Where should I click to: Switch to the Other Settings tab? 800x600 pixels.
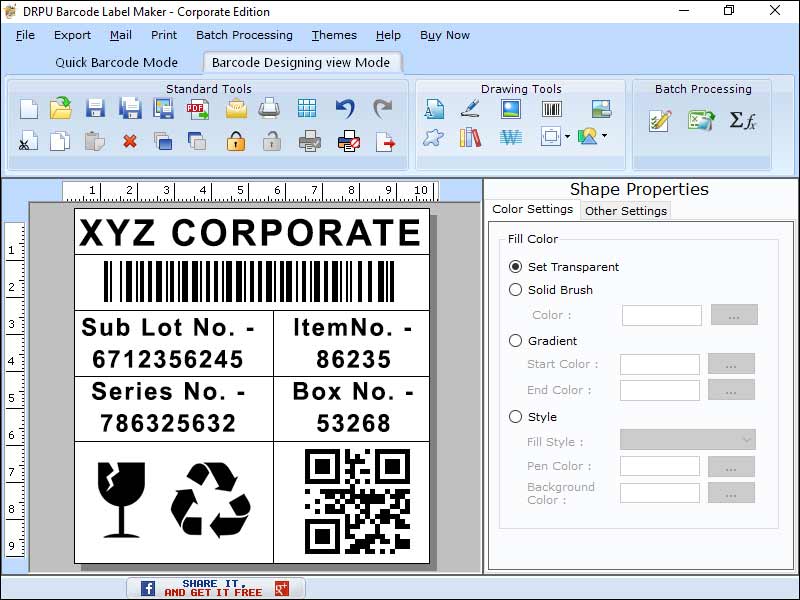coord(625,211)
